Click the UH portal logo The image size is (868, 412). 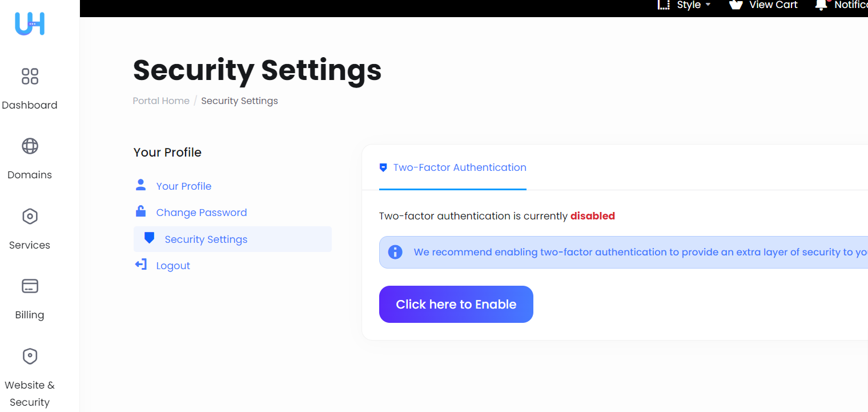tap(30, 24)
